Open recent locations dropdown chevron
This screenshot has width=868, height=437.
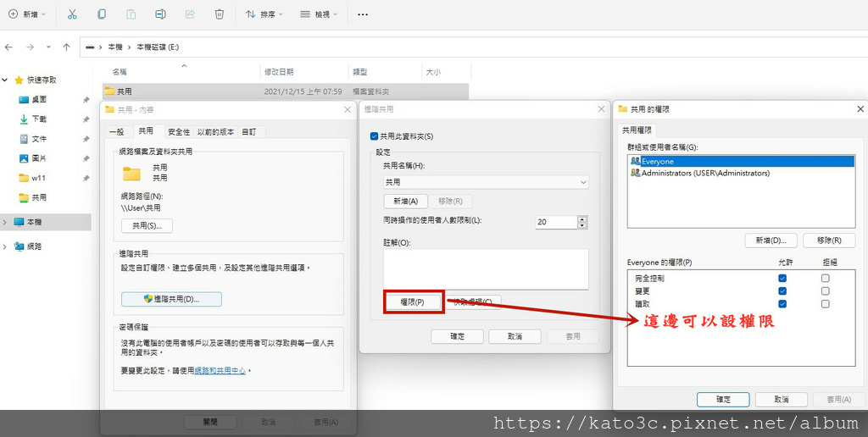tap(48, 47)
